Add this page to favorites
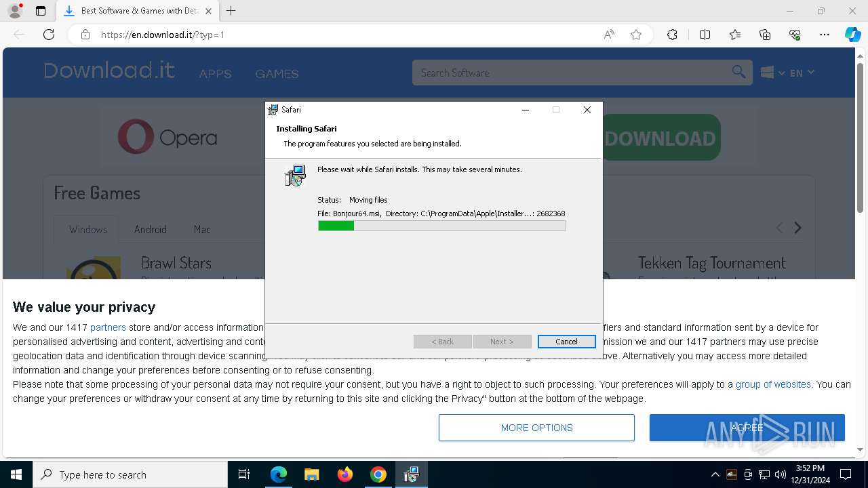The image size is (868, 488). tap(636, 35)
